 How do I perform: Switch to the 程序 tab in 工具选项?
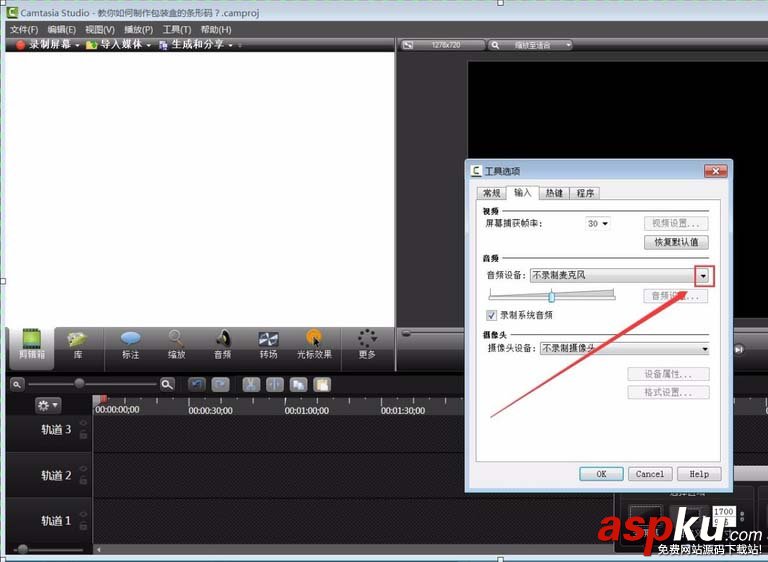point(585,193)
